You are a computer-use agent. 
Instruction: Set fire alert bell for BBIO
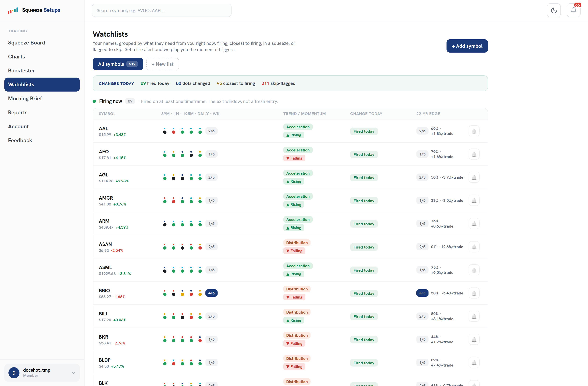[474, 293]
